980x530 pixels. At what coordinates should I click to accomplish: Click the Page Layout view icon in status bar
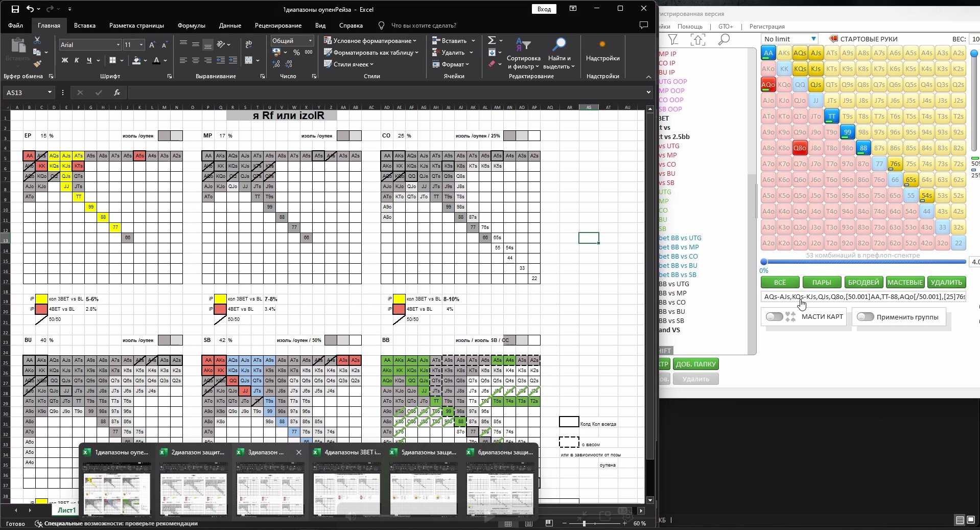[x=528, y=523]
